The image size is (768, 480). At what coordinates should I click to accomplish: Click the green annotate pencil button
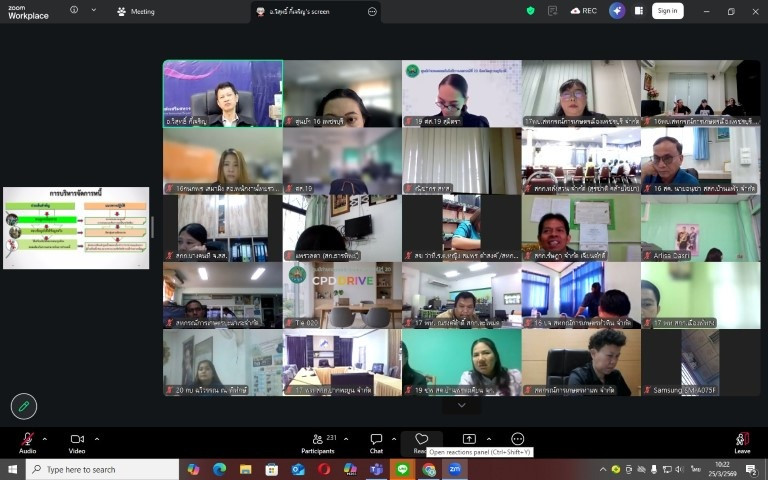pos(24,405)
